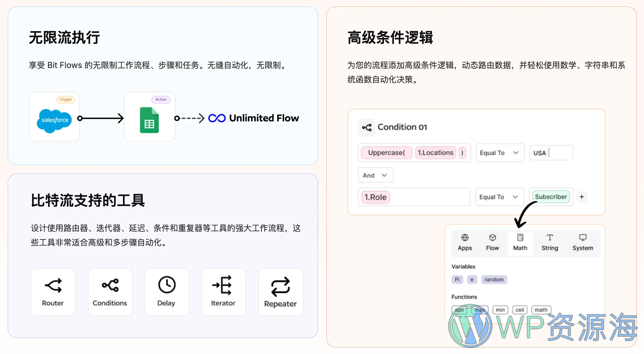
Task: Click the USA value input field
Action: pos(551,153)
